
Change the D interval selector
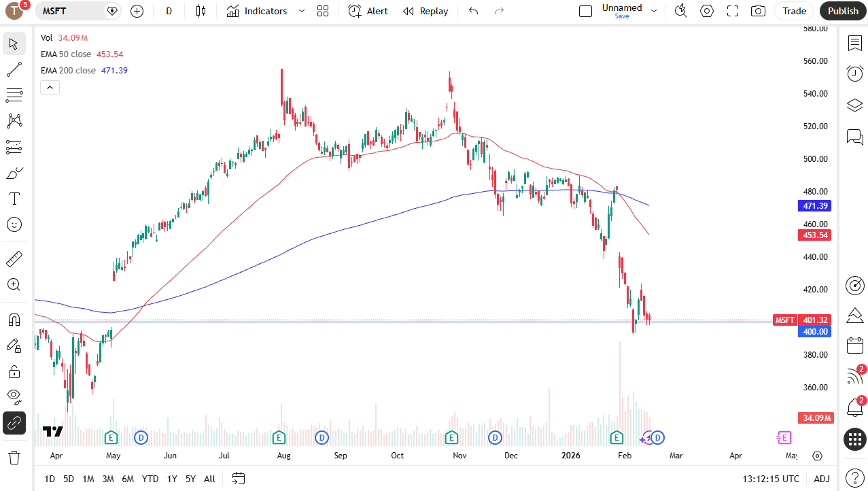[x=169, y=11]
